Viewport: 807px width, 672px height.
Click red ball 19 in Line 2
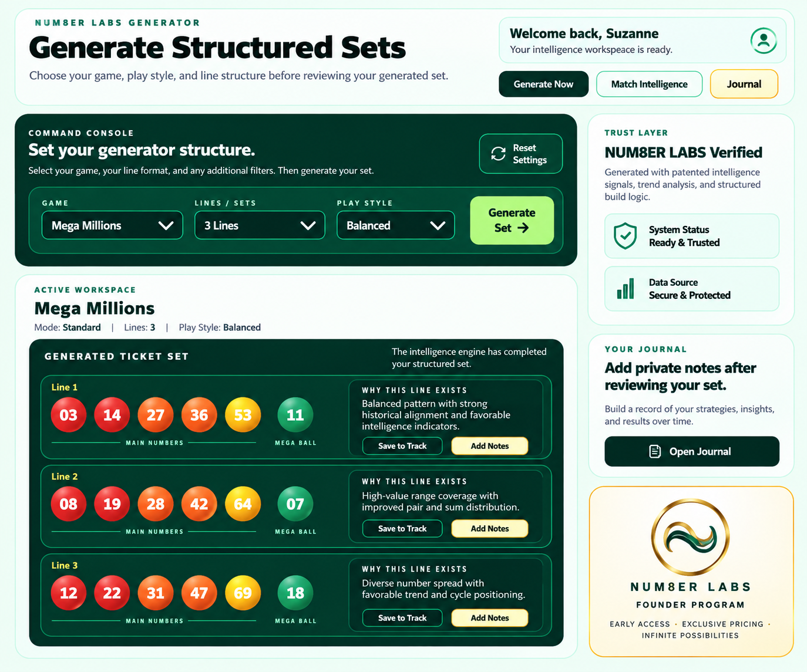[112, 504]
